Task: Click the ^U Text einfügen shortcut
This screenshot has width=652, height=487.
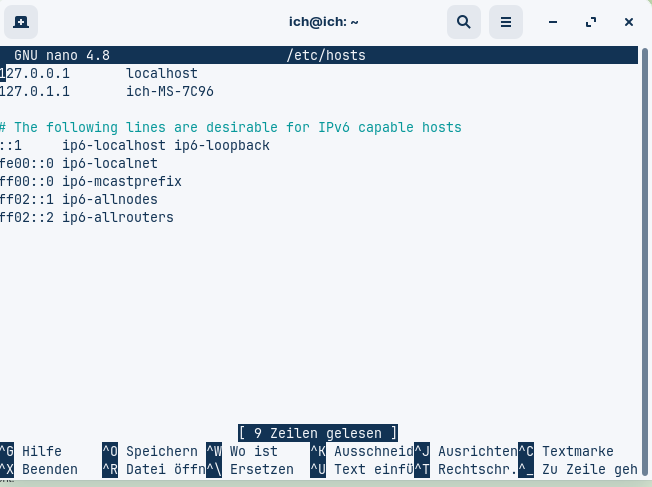Action: click(362, 469)
